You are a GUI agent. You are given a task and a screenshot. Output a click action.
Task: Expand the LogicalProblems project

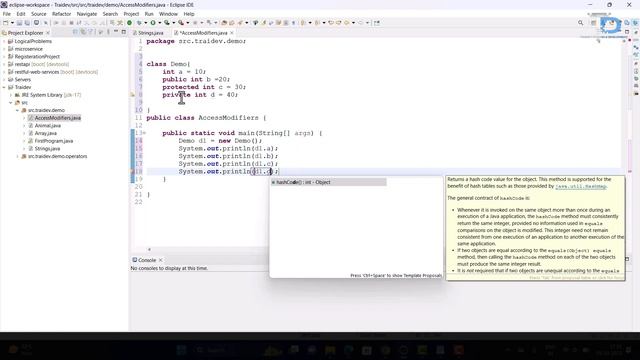click(x=4, y=41)
